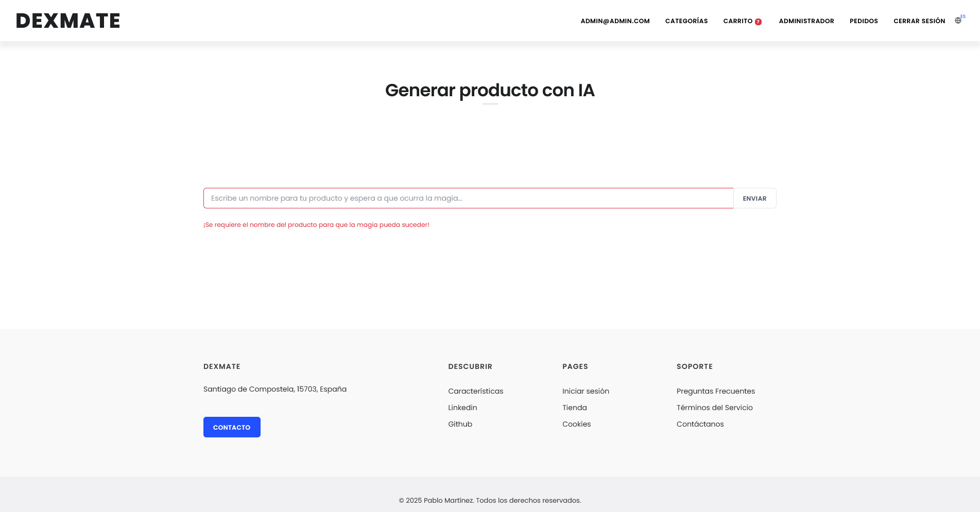Open the Categorías menu
980x512 pixels.
(x=686, y=21)
